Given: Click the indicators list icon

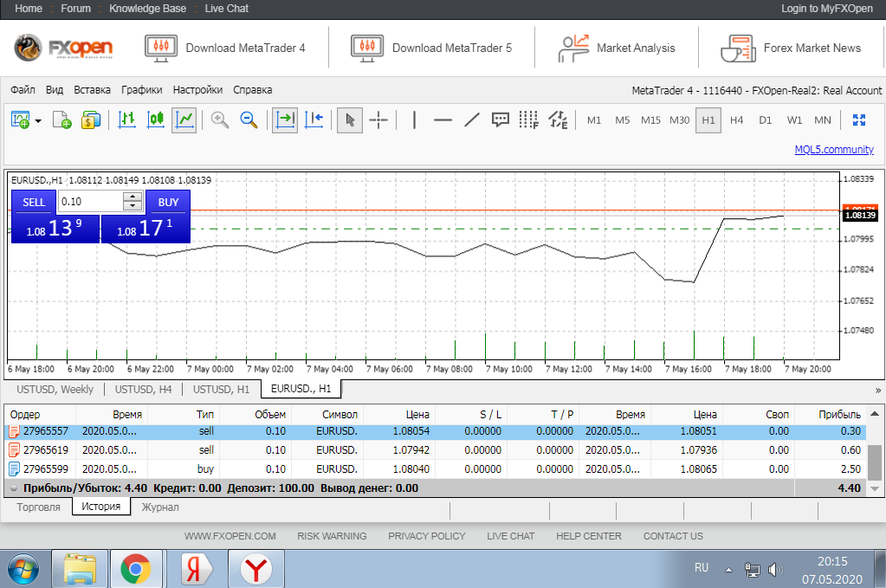Looking at the screenshot, I should [x=559, y=120].
